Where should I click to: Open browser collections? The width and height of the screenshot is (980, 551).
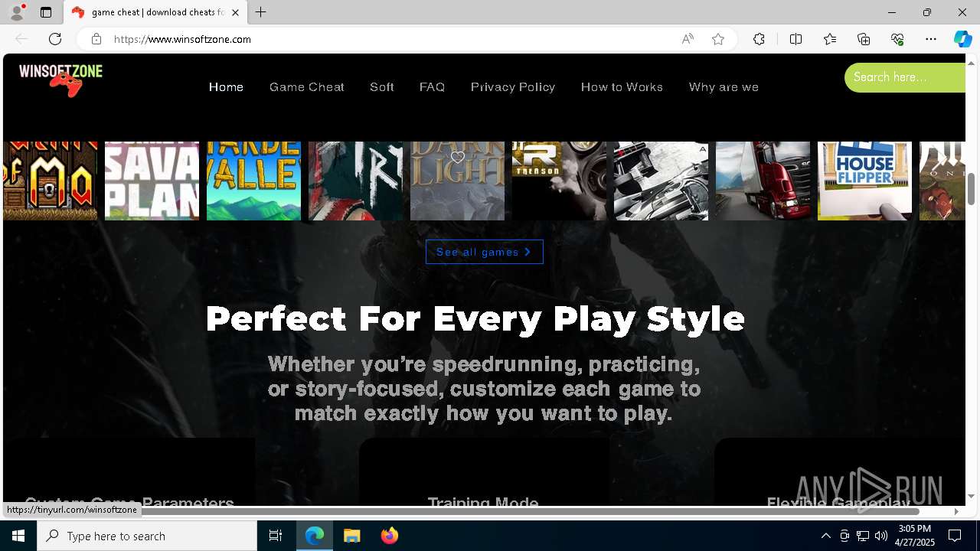(864, 39)
